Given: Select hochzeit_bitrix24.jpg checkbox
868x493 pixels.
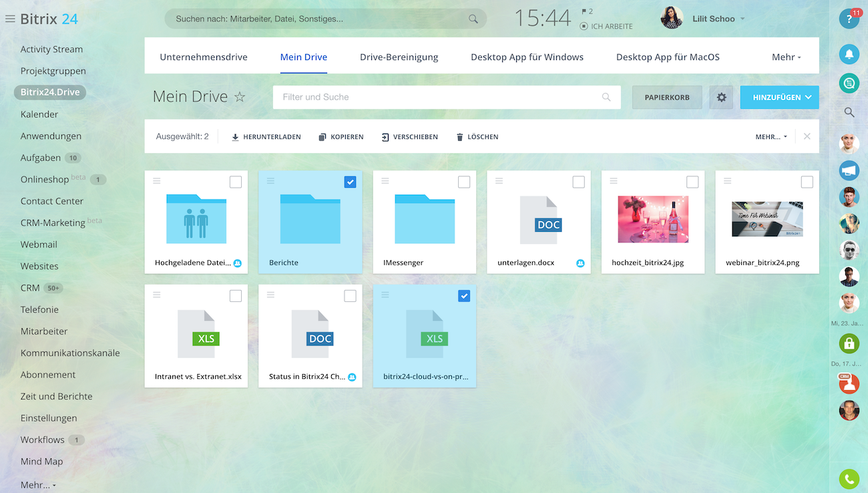Looking at the screenshot, I should 692,182.
